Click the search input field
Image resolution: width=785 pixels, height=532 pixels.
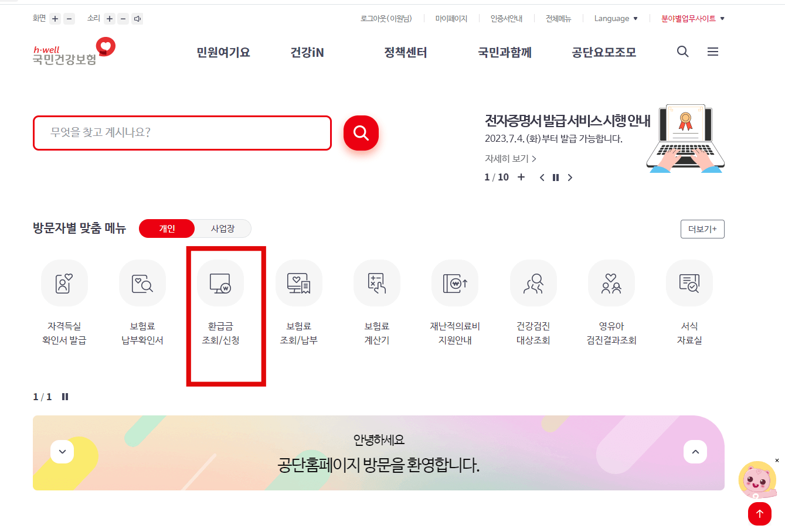(182, 133)
